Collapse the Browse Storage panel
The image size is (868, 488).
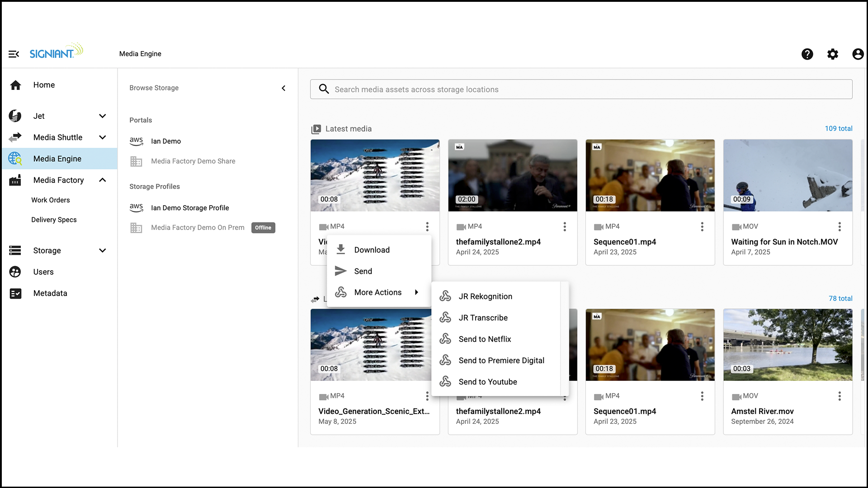[x=283, y=88]
